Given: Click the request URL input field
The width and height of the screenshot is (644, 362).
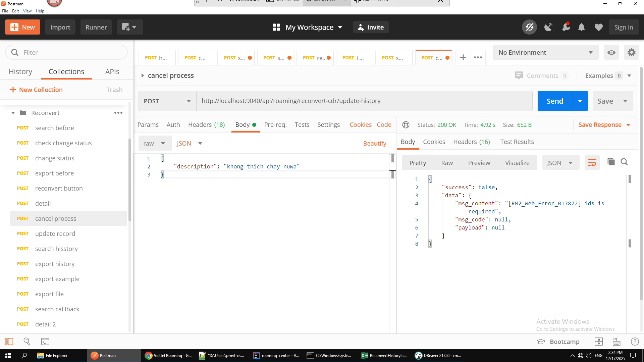Looking at the screenshot, I should [x=364, y=101].
